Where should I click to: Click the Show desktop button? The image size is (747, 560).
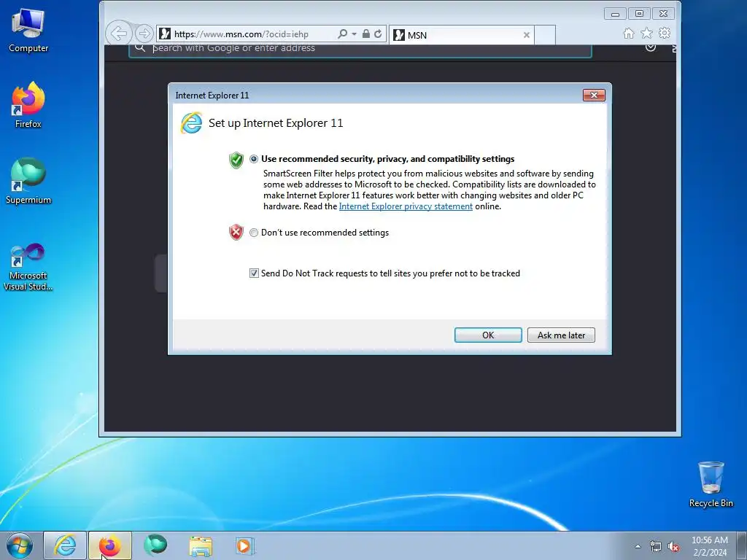pyautogui.click(x=743, y=546)
